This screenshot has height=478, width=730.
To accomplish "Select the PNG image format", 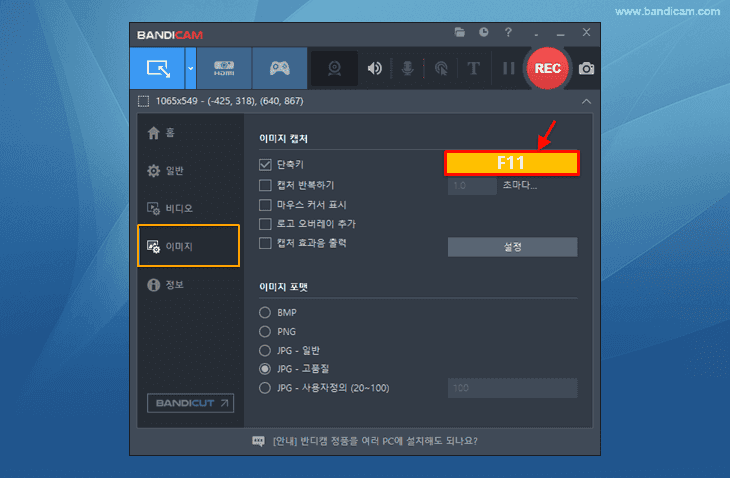I will 265,331.
